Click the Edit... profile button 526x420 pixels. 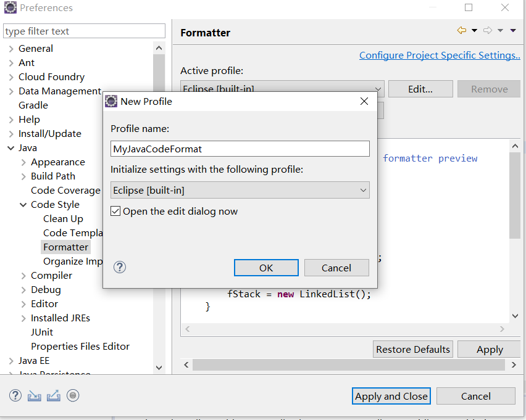(420, 89)
